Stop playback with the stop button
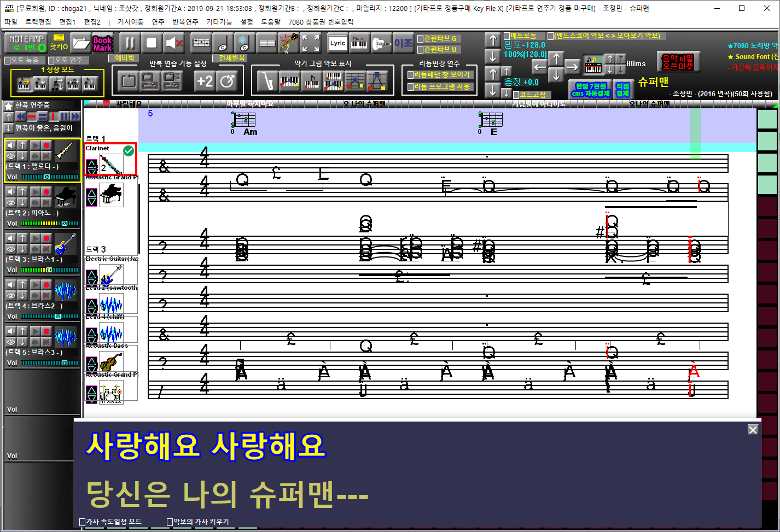 click(x=152, y=43)
